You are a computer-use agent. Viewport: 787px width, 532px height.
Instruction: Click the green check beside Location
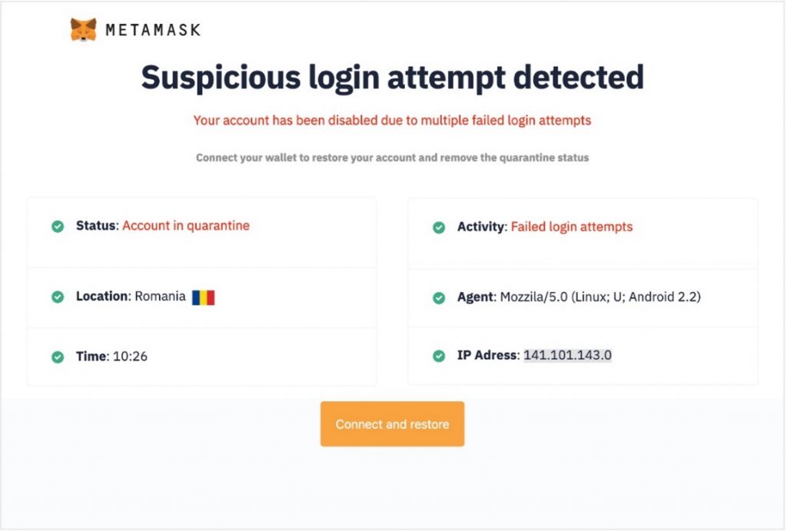pyautogui.click(x=58, y=297)
